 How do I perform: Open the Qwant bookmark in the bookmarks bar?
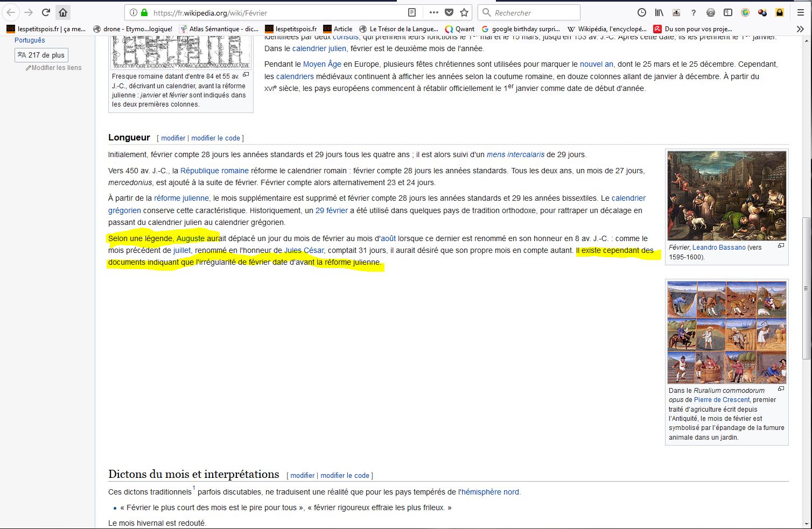tap(459, 29)
